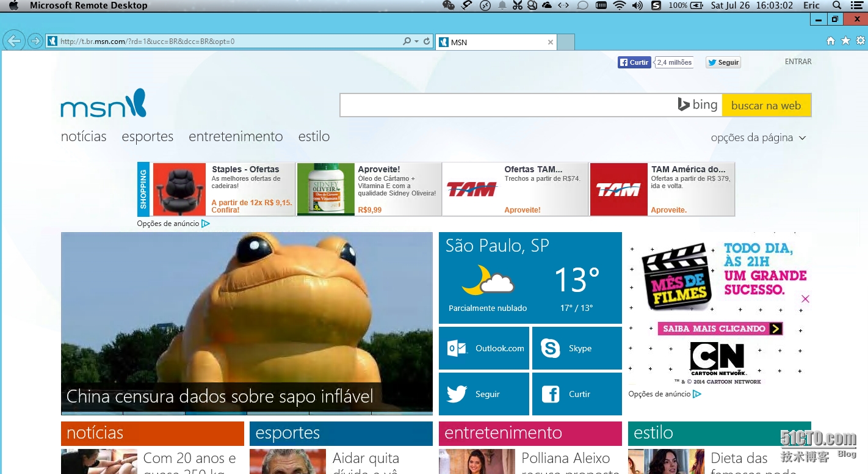This screenshot has width=868, height=474.
Task: Click the msn butterfly logo
Action: pos(104,103)
